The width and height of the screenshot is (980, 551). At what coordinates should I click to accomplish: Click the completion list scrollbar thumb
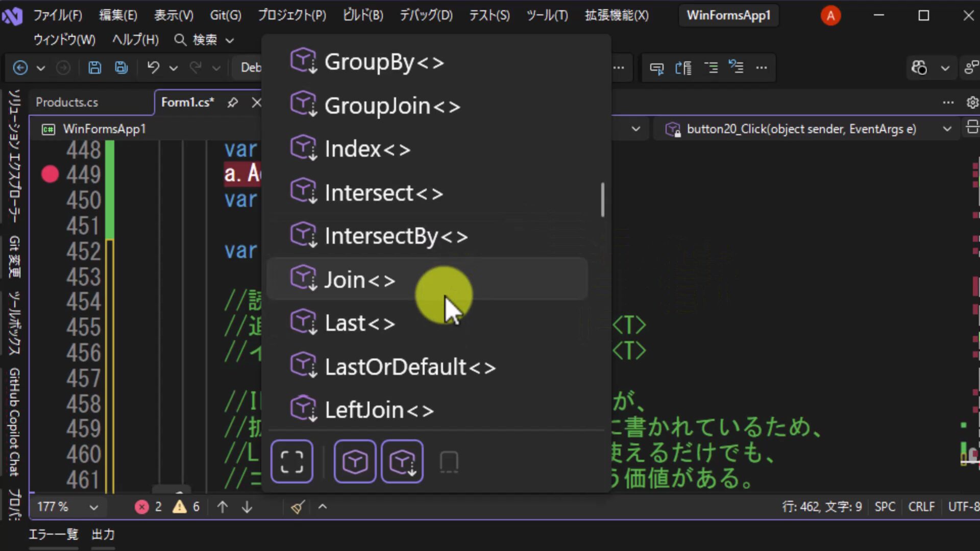pos(603,199)
